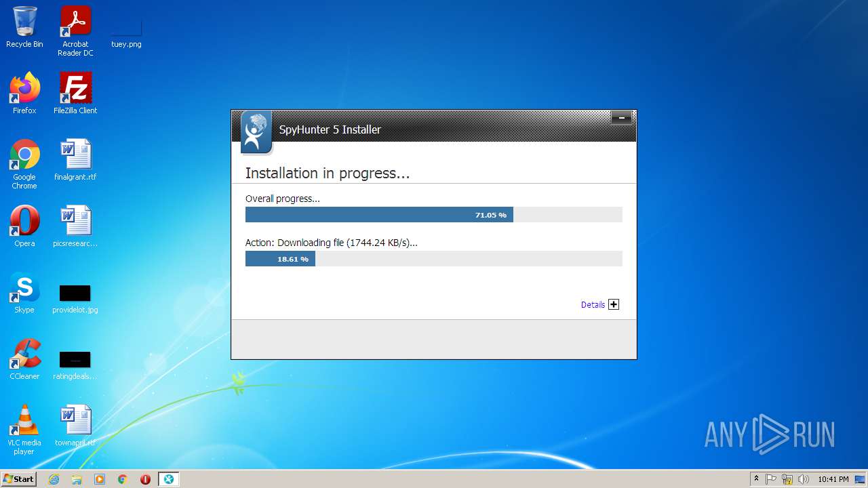The image size is (868, 488).
Task: Open FileZilla Client desktop shortcut
Action: tap(75, 94)
